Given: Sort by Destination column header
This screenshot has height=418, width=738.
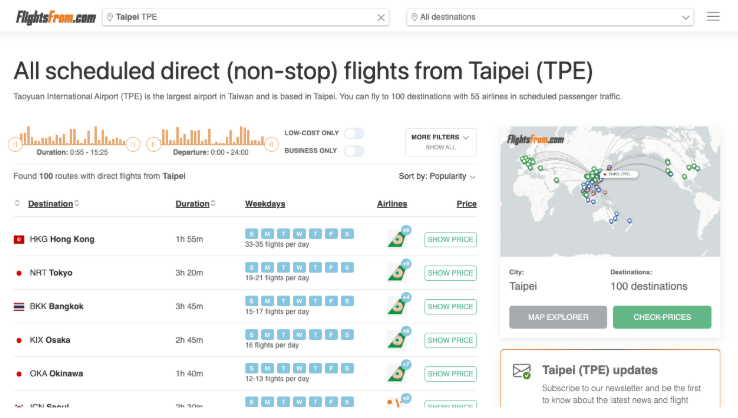Looking at the screenshot, I should [x=50, y=204].
